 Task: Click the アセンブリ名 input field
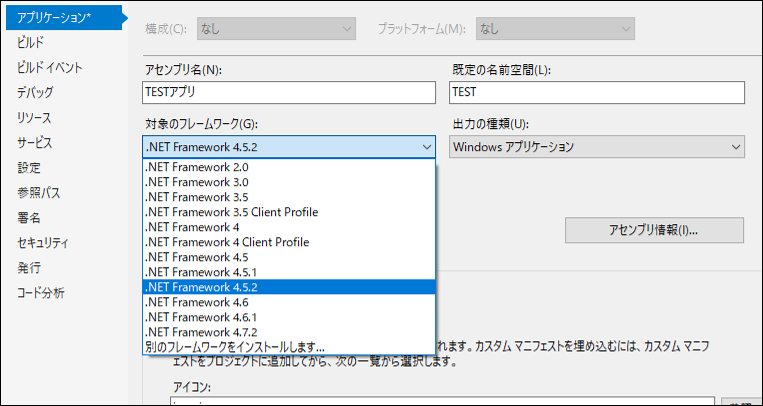tap(289, 92)
